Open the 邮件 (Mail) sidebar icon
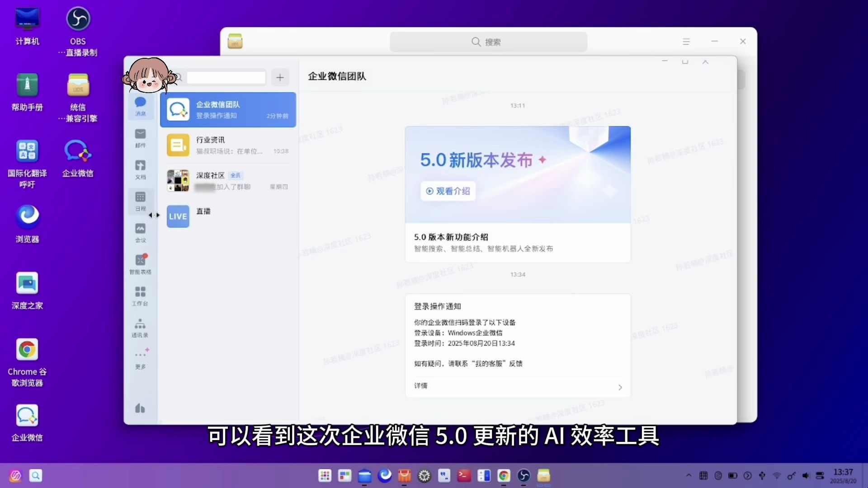 click(x=141, y=138)
